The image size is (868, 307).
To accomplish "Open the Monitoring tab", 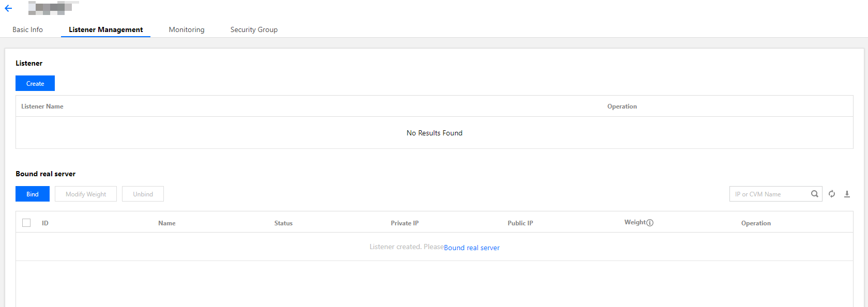I will click(x=187, y=29).
